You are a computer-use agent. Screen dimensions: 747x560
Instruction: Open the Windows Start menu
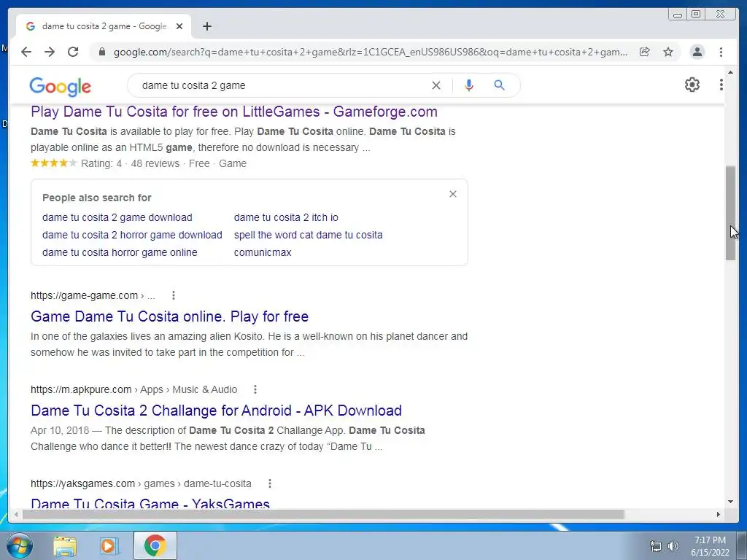pos(19,546)
